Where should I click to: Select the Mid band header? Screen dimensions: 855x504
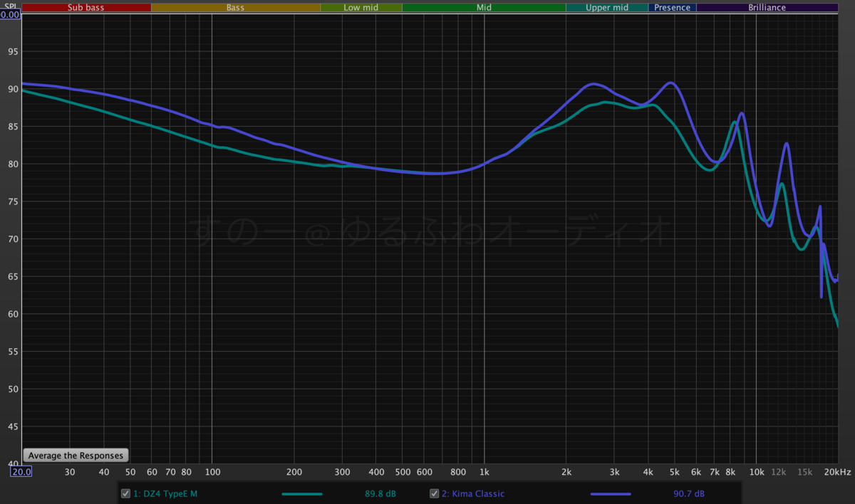(484, 7)
